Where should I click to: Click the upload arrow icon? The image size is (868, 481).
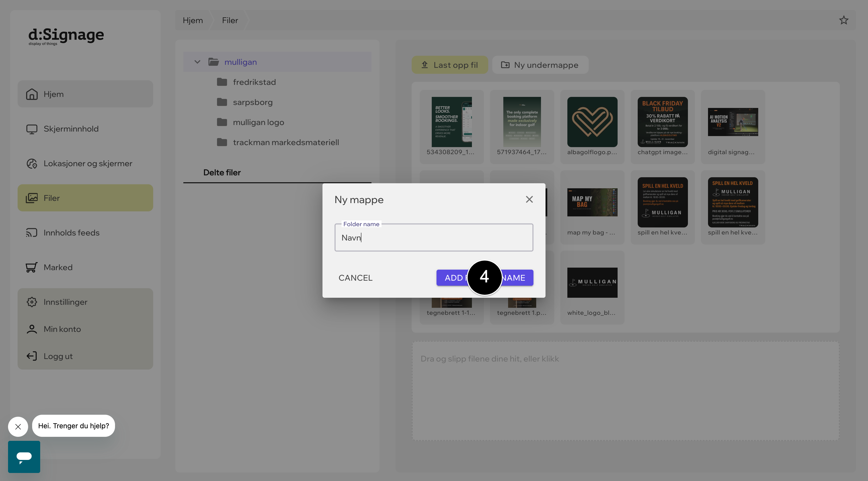[x=424, y=65]
